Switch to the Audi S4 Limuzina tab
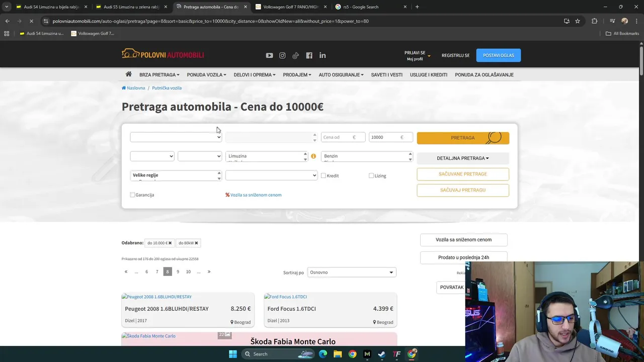Viewport: 644px width, 362px height. [52, 7]
